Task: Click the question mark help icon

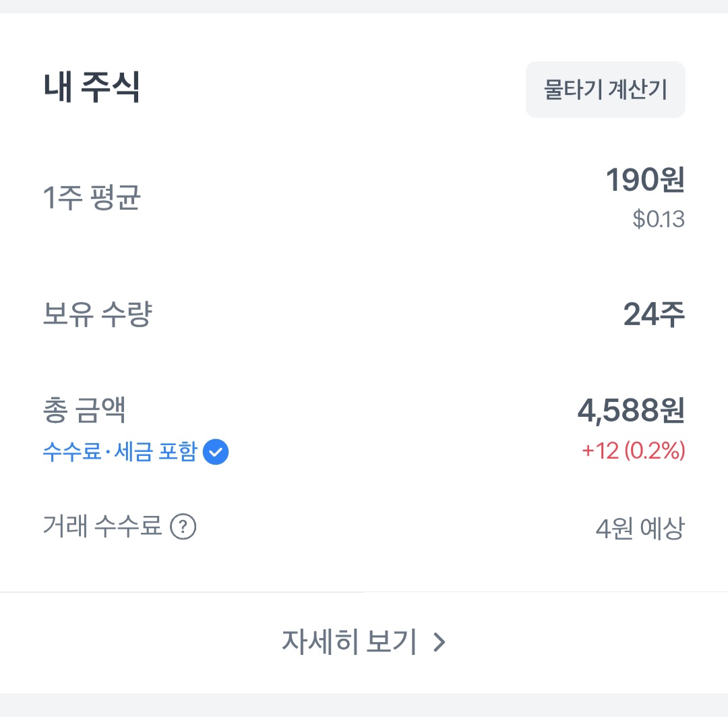Action: coord(183,527)
